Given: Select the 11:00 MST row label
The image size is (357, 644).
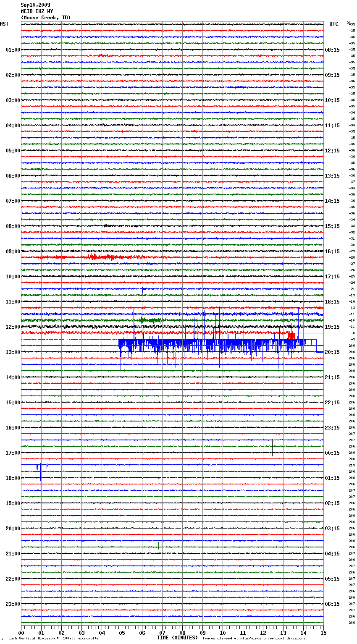Looking at the screenshot, I should (x=13, y=301).
